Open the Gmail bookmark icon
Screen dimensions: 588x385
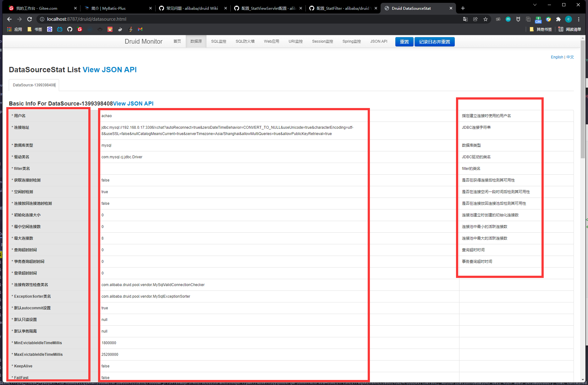(x=140, y=29)
